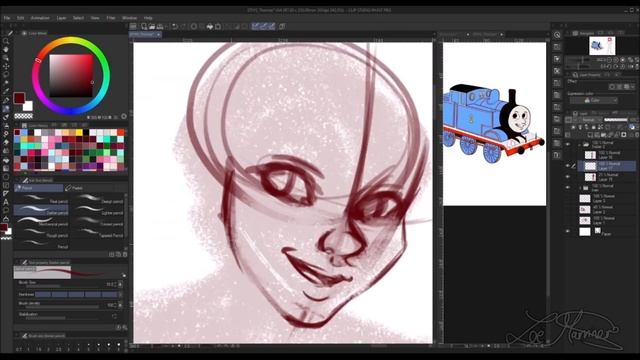Open the Window menu
Image resolution: width=640 pixels, height=360 pixels.
(x=129, y=18)
